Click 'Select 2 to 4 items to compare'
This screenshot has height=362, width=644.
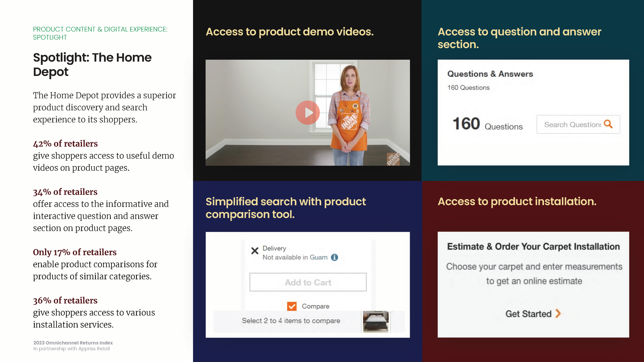[291, 320]
